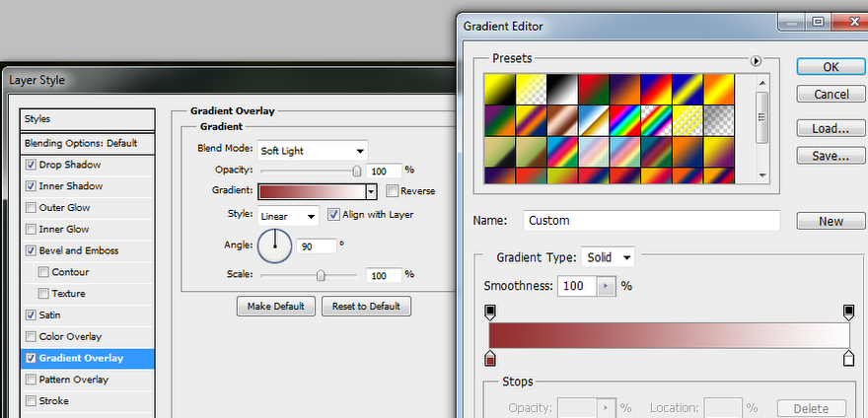Select the Satin style row label
868x418 pixels.
[50, 315]
